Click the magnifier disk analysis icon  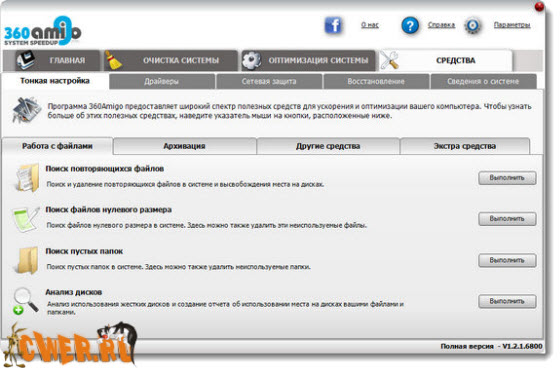[26, 301]
